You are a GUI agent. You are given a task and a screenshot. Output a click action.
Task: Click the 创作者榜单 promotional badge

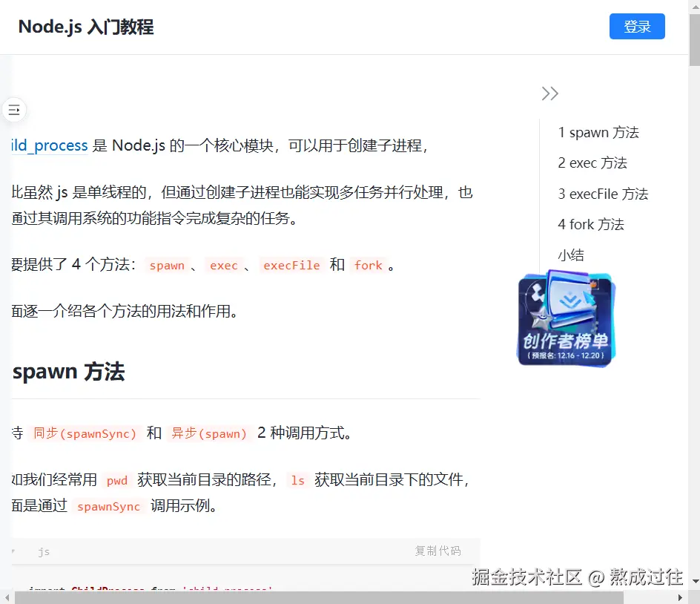tap(566, 319)
